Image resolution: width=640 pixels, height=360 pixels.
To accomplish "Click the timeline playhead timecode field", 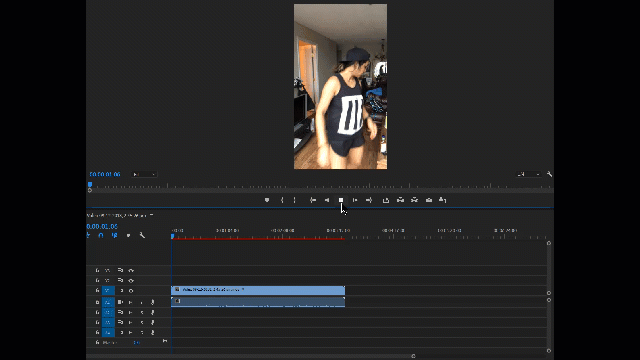I will (102, 226).
